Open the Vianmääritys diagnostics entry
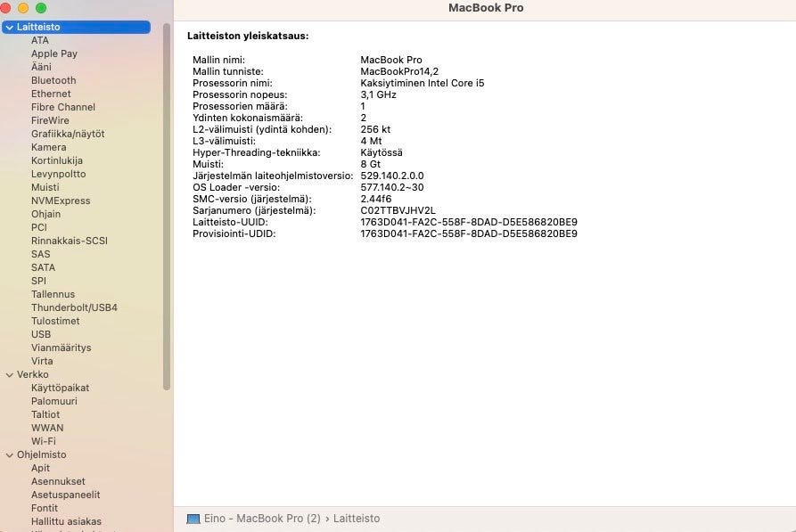 pyautogui.click(x=61, y=348)
